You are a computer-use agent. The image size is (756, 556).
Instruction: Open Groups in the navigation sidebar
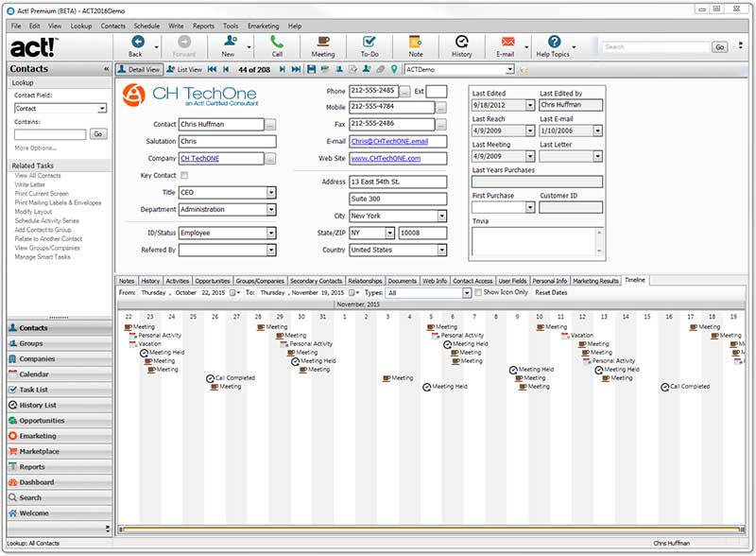(x=60, y=343)
